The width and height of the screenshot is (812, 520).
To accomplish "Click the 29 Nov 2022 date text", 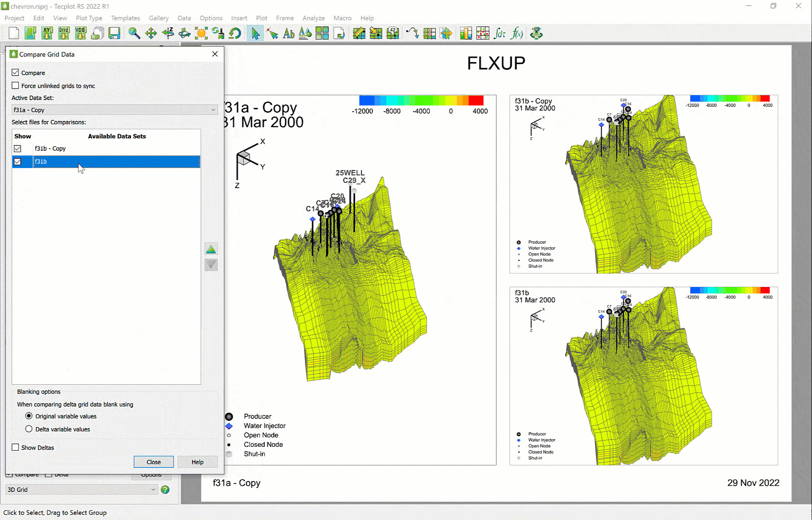I will click(753, 483).
